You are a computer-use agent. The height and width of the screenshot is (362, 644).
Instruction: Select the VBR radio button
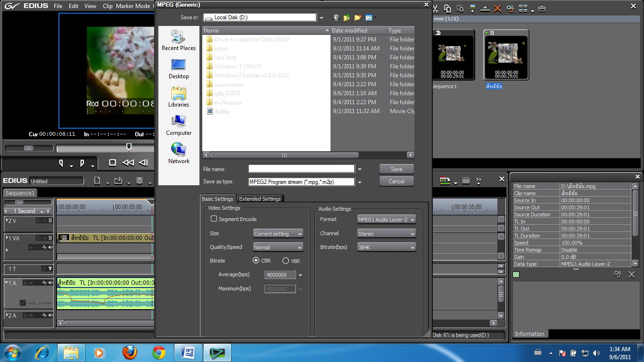285,261
